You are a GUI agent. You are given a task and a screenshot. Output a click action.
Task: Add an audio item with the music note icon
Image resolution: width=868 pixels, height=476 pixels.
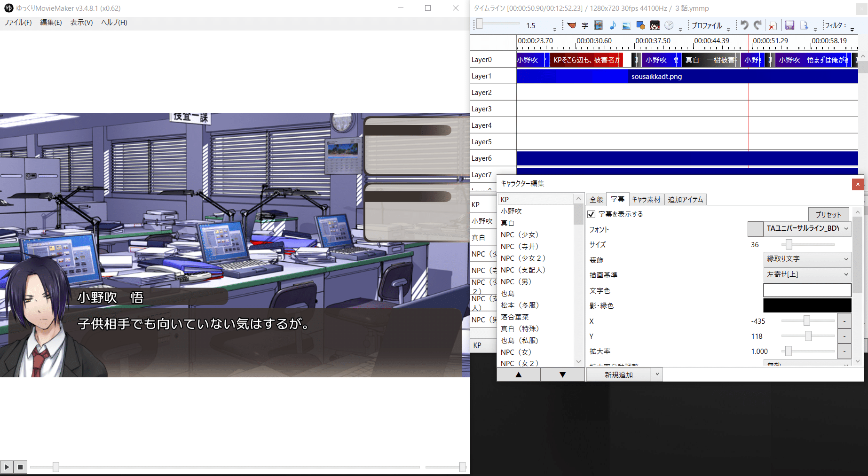coord(612,25)
